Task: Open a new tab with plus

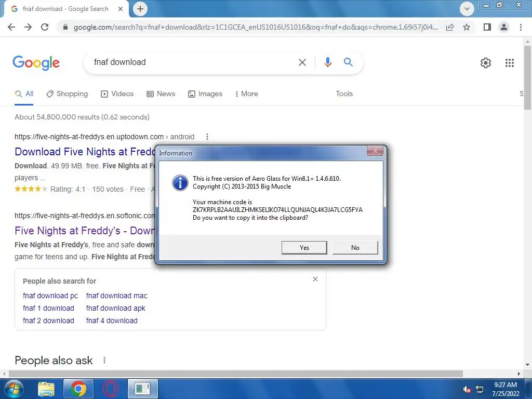Action: point(140,9)
